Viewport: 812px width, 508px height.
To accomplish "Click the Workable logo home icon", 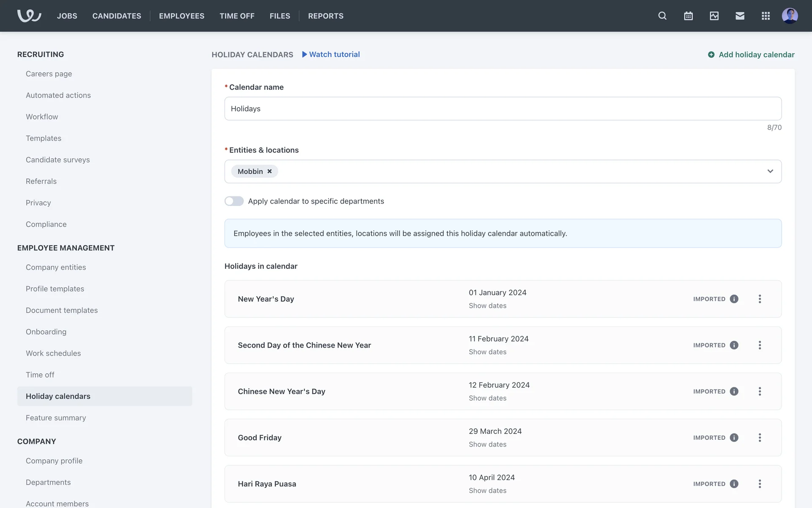I will point(29,16).
